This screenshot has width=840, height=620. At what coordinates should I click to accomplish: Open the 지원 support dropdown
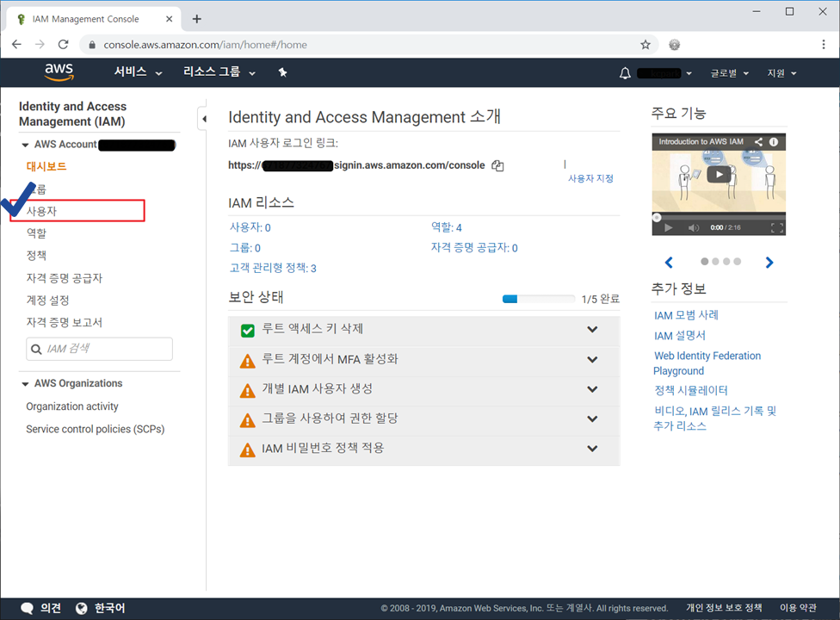781,73
